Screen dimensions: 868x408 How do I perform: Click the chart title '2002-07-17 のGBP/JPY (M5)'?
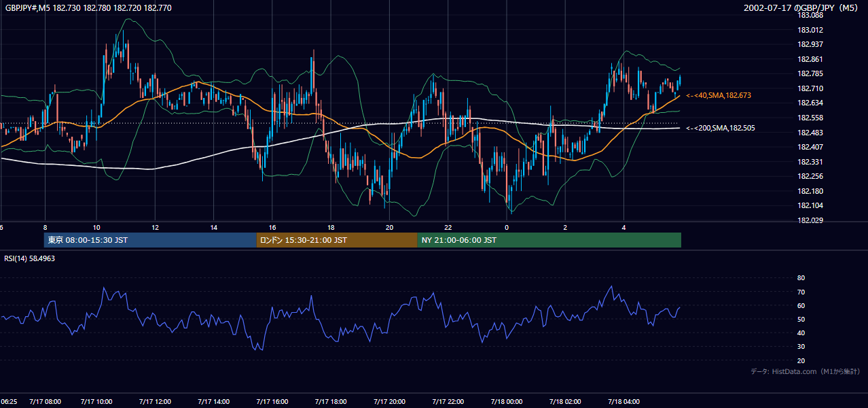click(x=801, y=8)
